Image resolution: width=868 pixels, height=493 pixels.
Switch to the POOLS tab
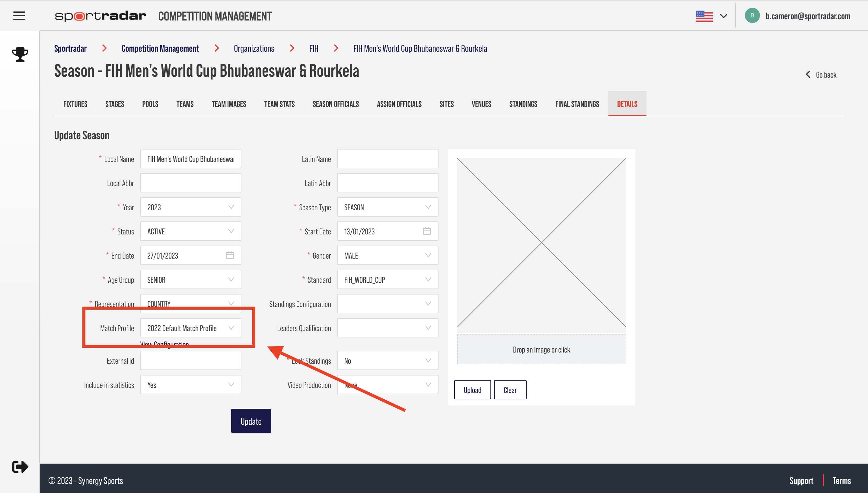150,104
